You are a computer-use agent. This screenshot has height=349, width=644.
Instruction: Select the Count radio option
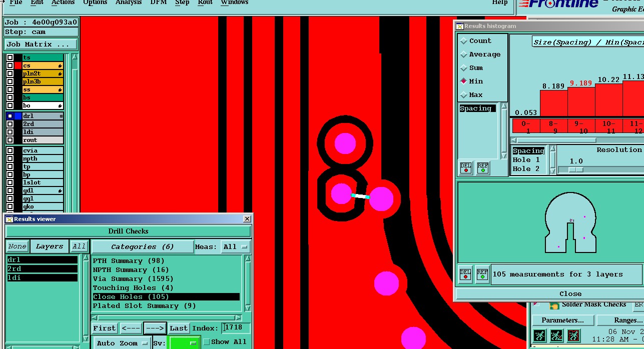[x=464, y=41]
